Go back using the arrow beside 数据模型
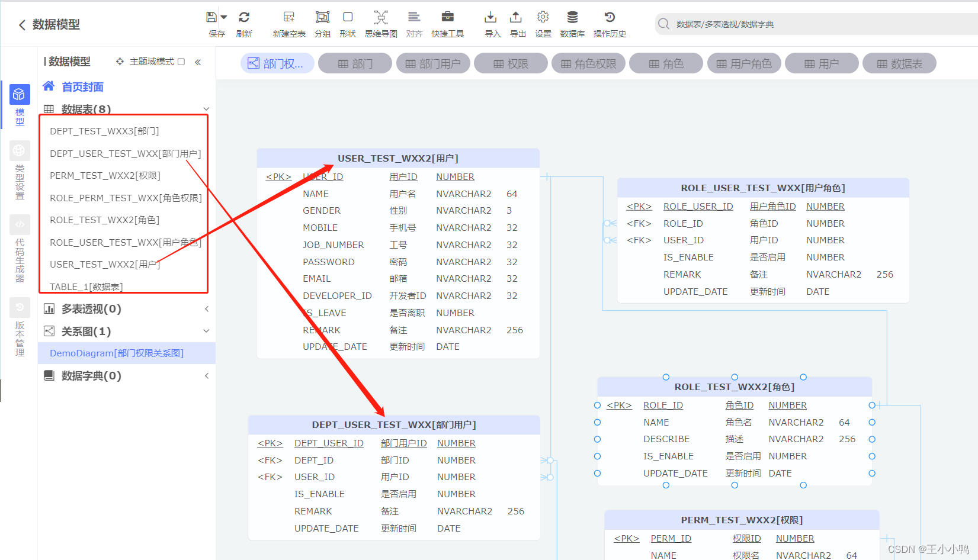This screenshot has width=978, height=560. click(22, 25)
